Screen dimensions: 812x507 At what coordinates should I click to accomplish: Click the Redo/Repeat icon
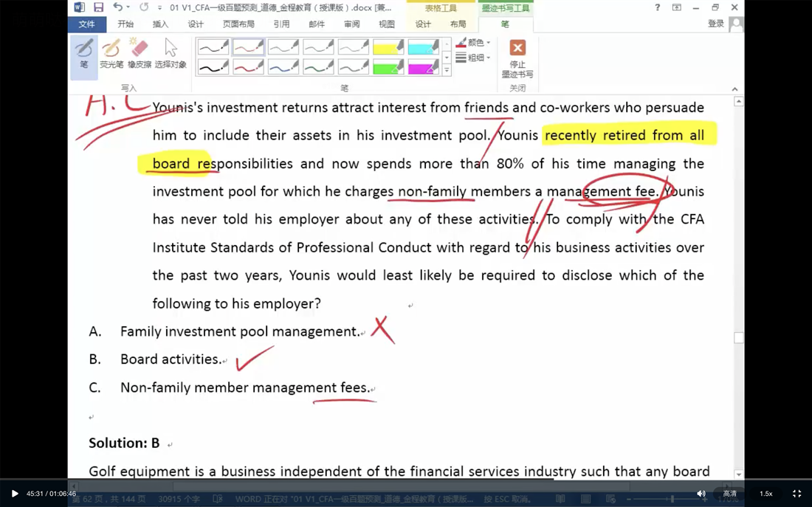[x=144, y=7]
